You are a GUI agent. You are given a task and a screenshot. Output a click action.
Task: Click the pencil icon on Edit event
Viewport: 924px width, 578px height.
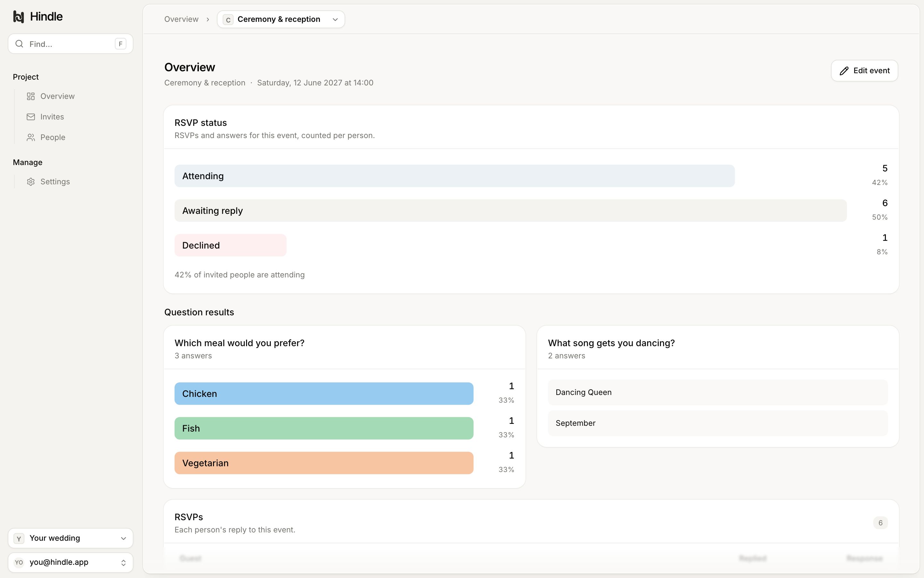844,71
